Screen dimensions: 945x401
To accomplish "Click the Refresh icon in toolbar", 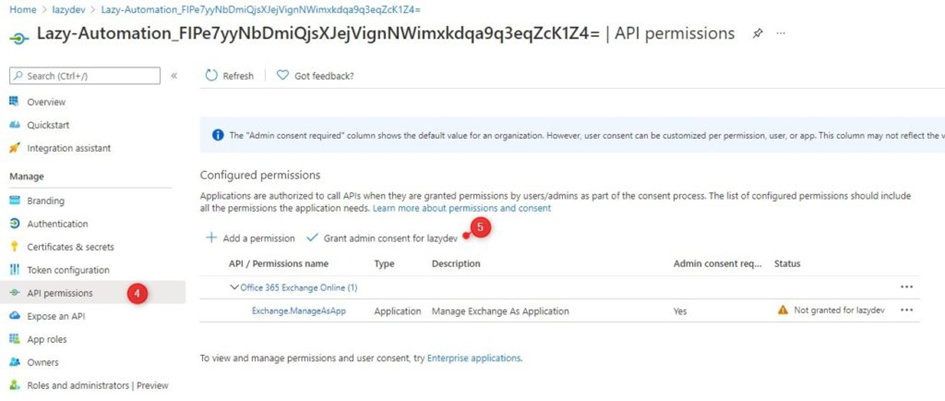I will pyautogui.click(x=211, y=75).
